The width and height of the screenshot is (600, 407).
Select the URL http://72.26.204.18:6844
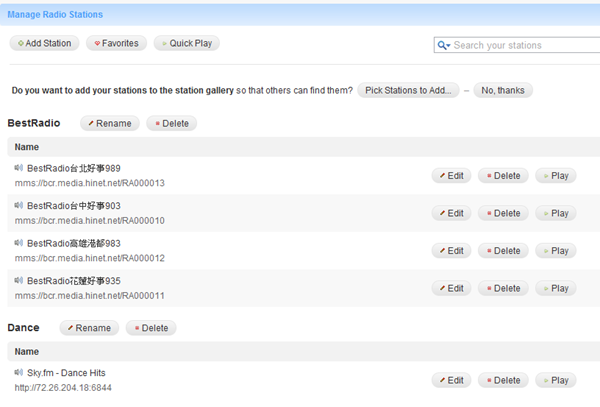click(63, 387)
